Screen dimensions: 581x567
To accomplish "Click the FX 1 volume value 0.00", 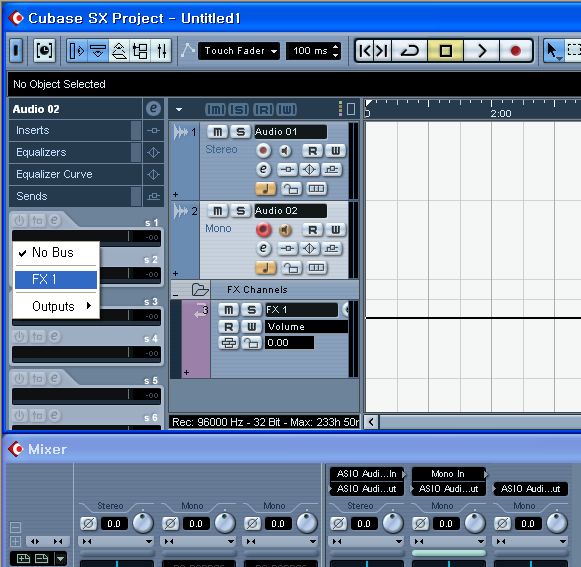I will tap(289, 342).
